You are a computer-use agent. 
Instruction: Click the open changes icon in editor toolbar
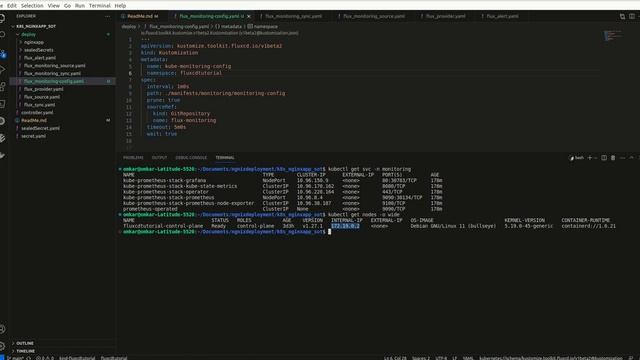(622, 16)
